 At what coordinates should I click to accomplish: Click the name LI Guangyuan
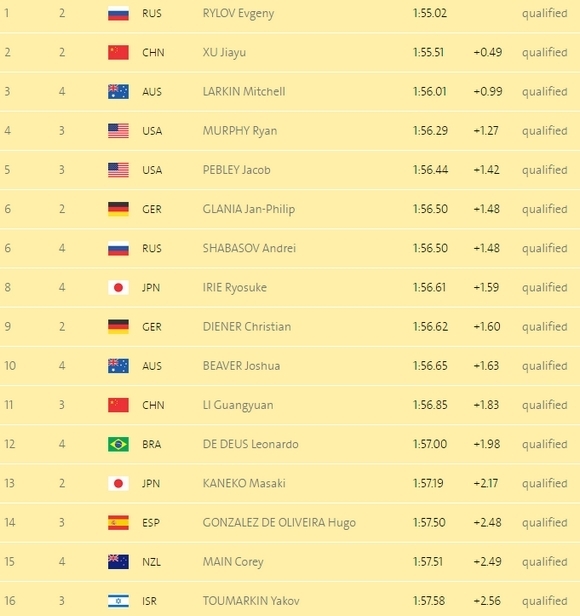coord(238,405)
